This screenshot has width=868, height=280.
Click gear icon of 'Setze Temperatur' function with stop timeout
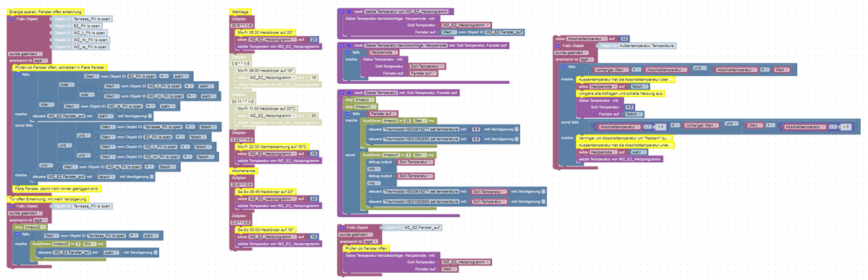(x=341, y=93)
